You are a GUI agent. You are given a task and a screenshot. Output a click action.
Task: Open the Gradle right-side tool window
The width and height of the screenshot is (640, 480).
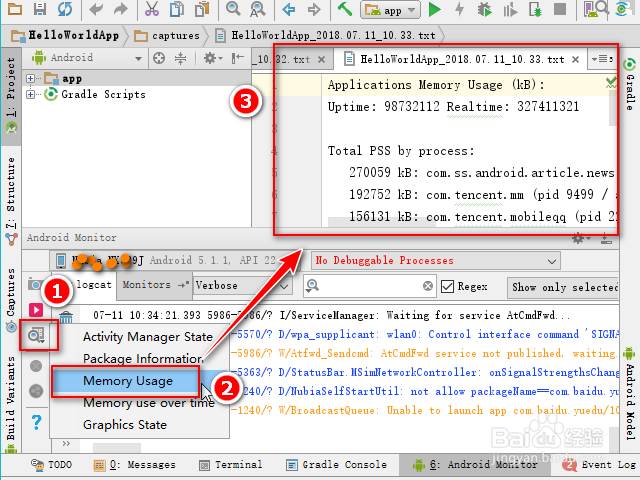coord(630,85)
